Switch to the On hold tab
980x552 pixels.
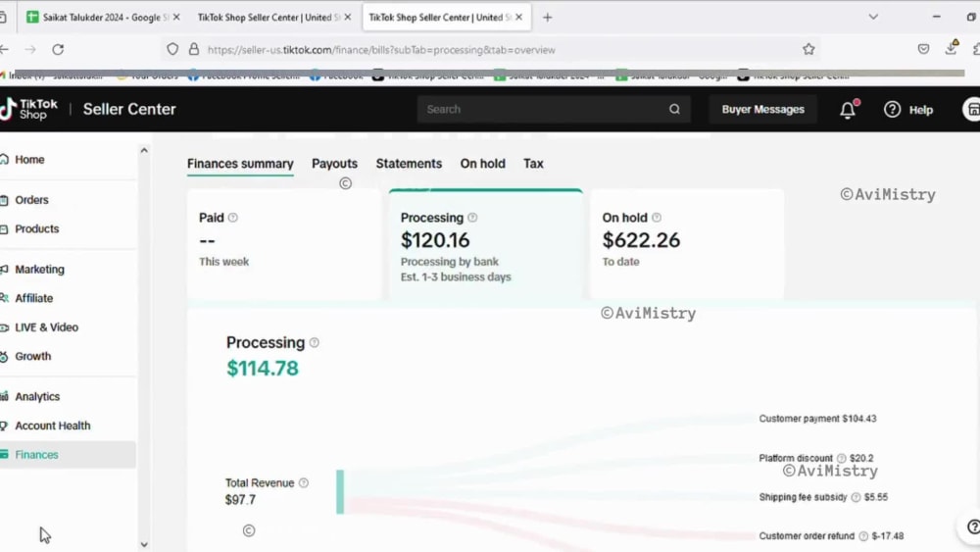point(482,164)
